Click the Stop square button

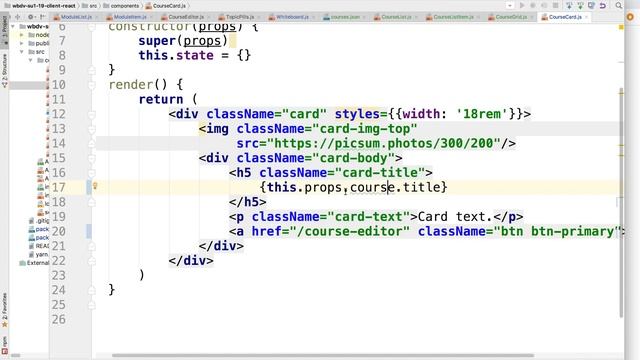556,6
